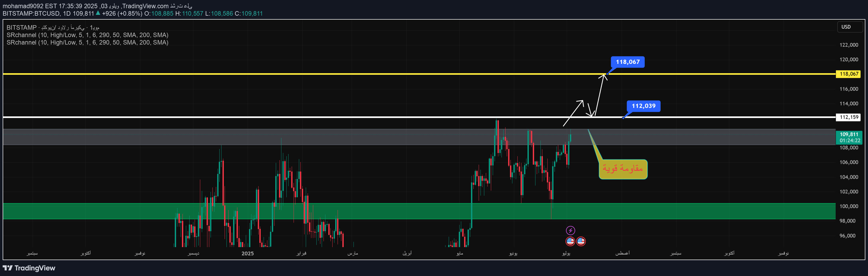The image size is (868, 276).
Task: Click the 106,000 price axis label
Action: pos(849,162)
